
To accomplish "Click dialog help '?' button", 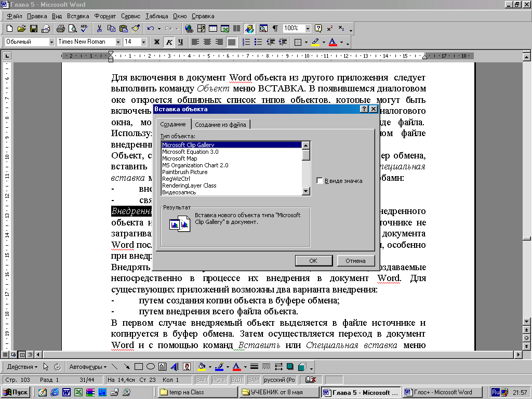I will 364,109.
